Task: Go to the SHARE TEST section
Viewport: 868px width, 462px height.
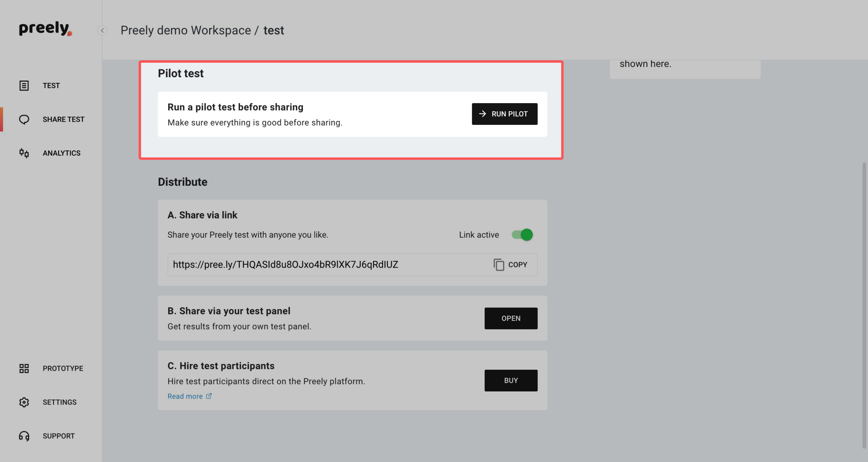Action: pyautogui.click(x=63, y=119)
